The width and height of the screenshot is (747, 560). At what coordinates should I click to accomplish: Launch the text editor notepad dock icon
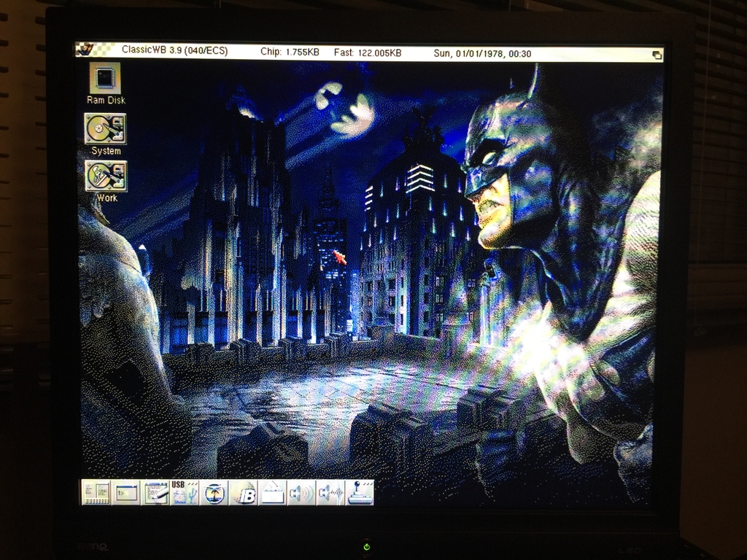pyautogui.click(x=155, y=492)
